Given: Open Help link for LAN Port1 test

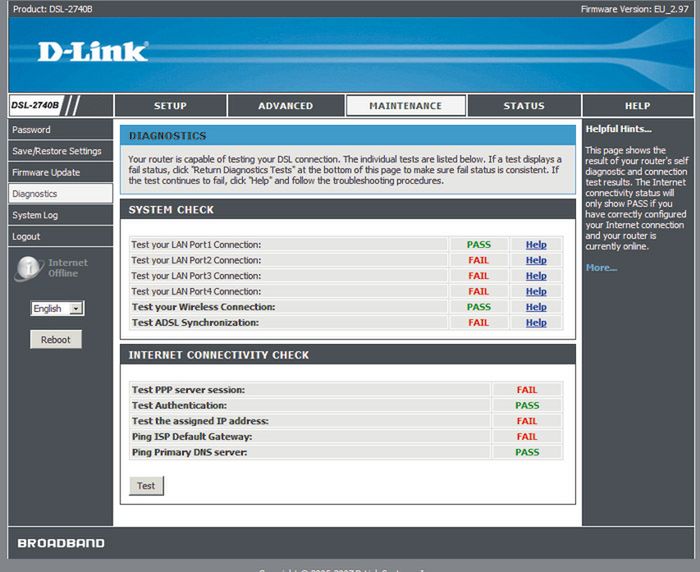Looking at the screenshot, I should (x=536, y=245).
